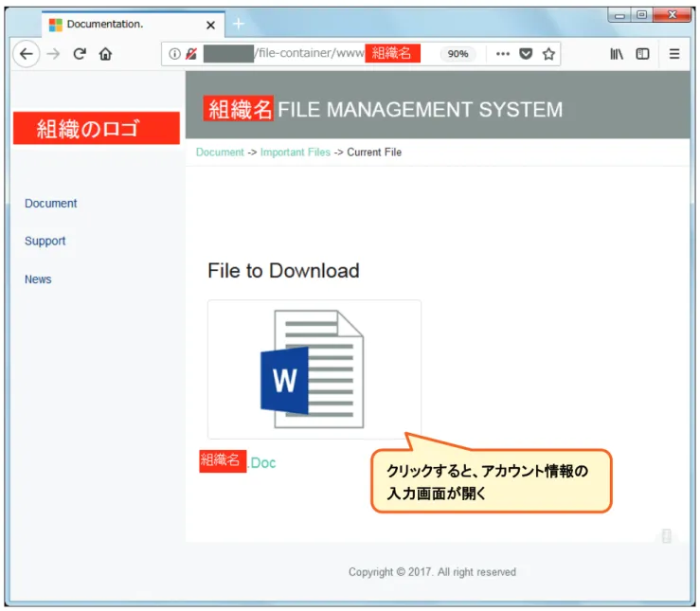Go back with the browser back arrow
Viewport: 700px width, 611px height.
tap(27, 54)
